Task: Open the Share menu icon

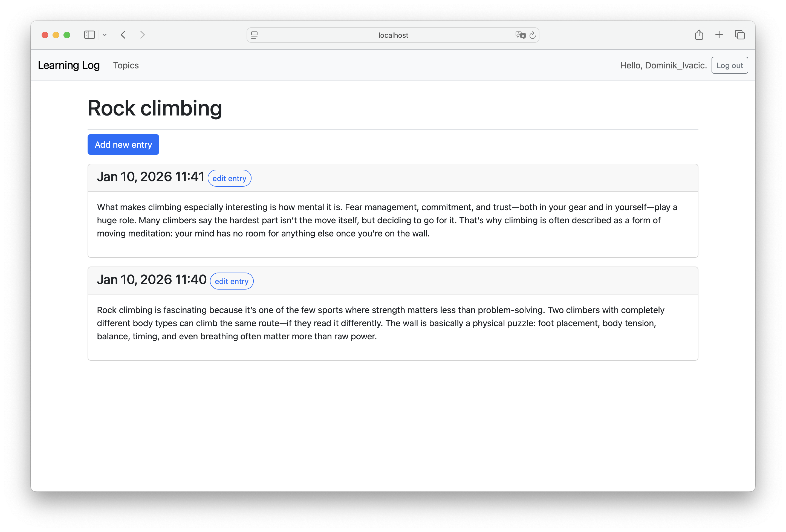Action: coord(699,34)
